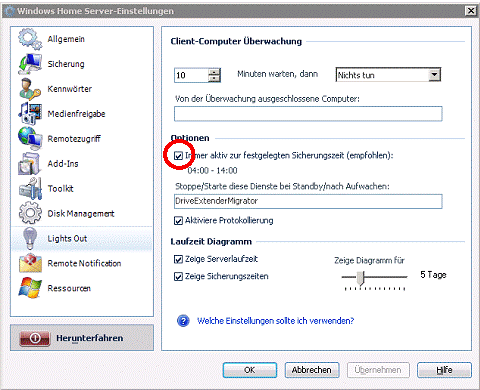Click the Remote Notification envelope icon
The width and height of the screenshot is (480, 390).
click(x=30, y=263)
